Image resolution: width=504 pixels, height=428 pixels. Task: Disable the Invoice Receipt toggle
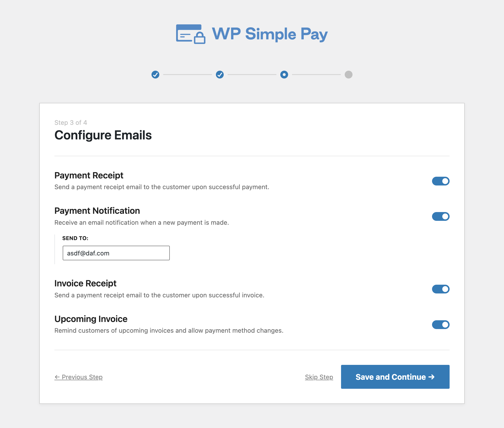point(440,289)
